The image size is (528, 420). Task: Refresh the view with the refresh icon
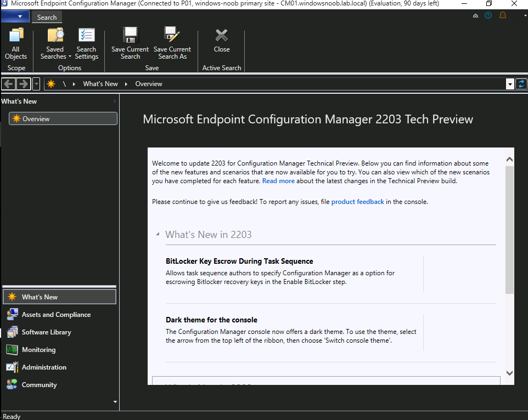(x=521, y=84)
